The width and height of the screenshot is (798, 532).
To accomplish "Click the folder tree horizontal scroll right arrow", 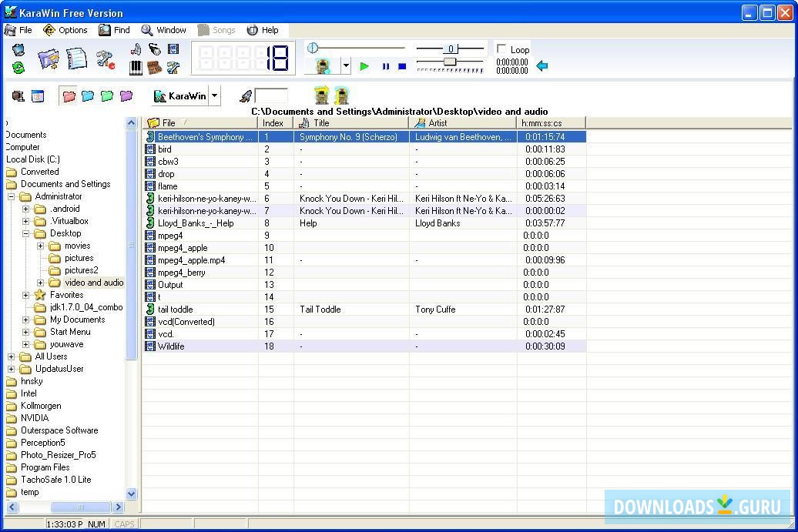I will [118, 507].
